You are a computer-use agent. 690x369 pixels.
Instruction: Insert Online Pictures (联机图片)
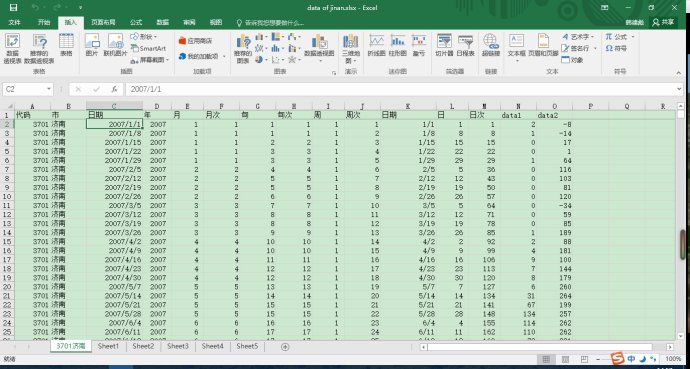[x=115, y=45]
